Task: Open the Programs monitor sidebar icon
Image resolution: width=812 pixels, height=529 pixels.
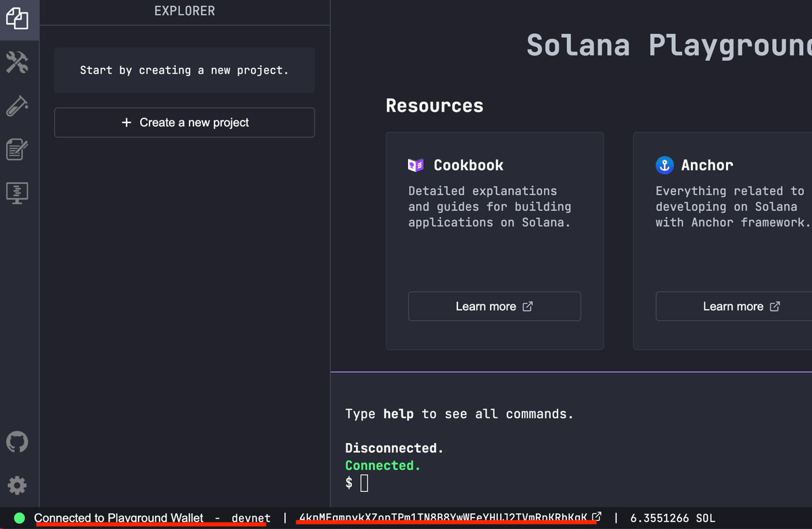Action: point(17,193)
